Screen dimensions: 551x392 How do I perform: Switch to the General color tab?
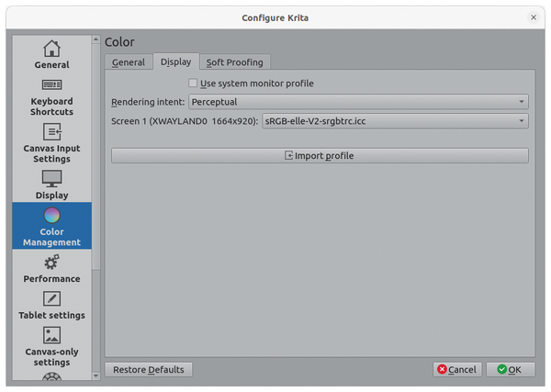pos(129,62)
